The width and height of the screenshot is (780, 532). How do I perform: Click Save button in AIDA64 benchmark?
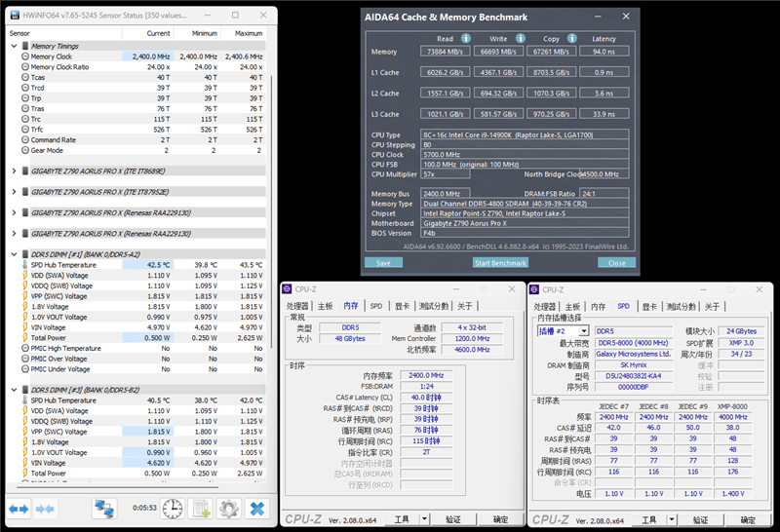(x=383, y=262)
